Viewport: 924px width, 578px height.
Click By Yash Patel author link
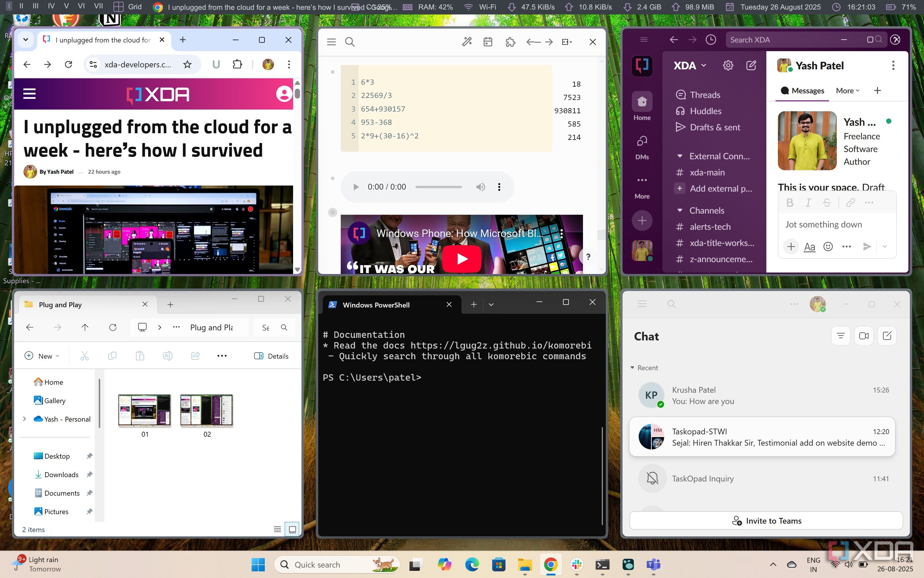pyautogui.click(x=56, y=172)
